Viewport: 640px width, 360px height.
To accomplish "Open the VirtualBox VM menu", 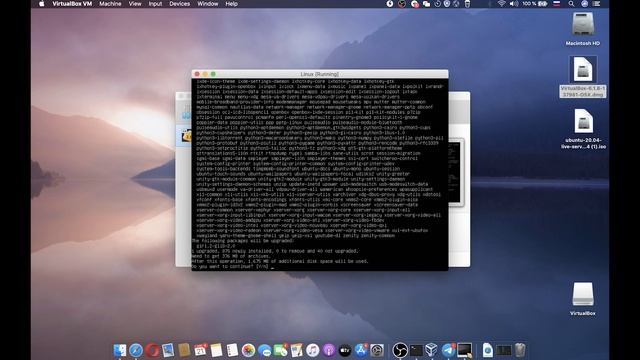I will (x=72, y=4).
